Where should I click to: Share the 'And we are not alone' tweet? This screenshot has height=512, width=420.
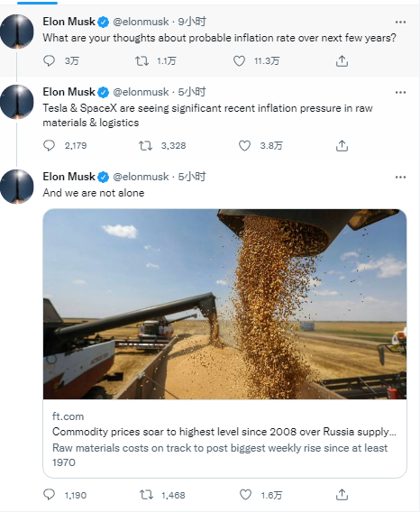pyautogui.click(x=342, y=495)
